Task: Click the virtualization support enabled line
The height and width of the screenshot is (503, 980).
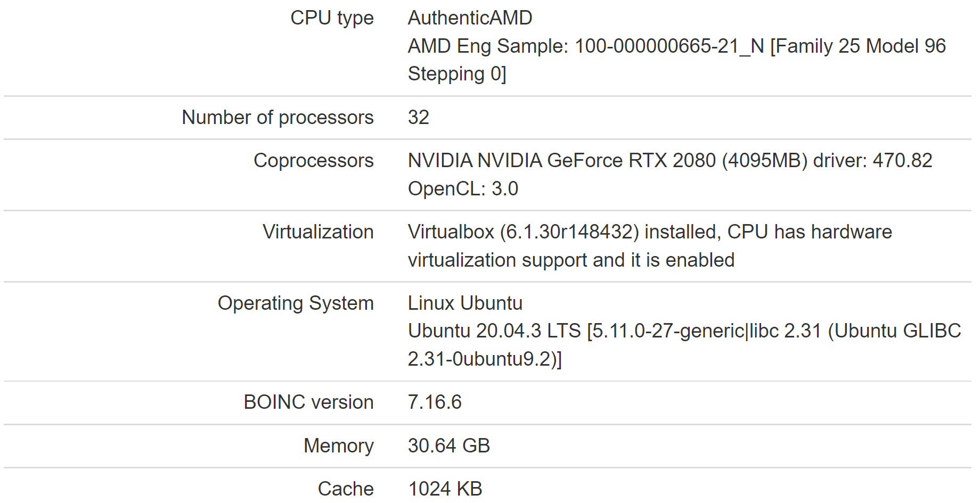Action: [x=571, y=260]
